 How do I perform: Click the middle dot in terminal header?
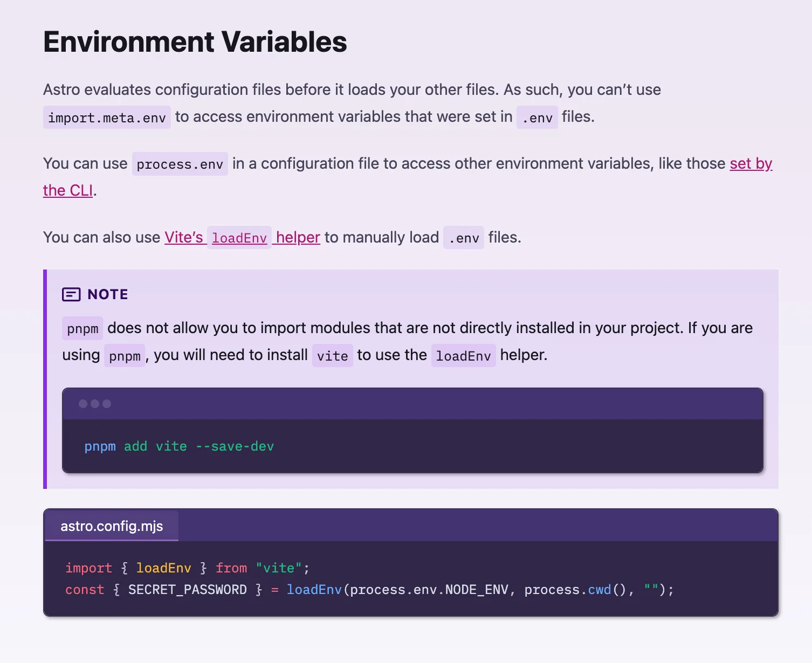pos(95,404)
